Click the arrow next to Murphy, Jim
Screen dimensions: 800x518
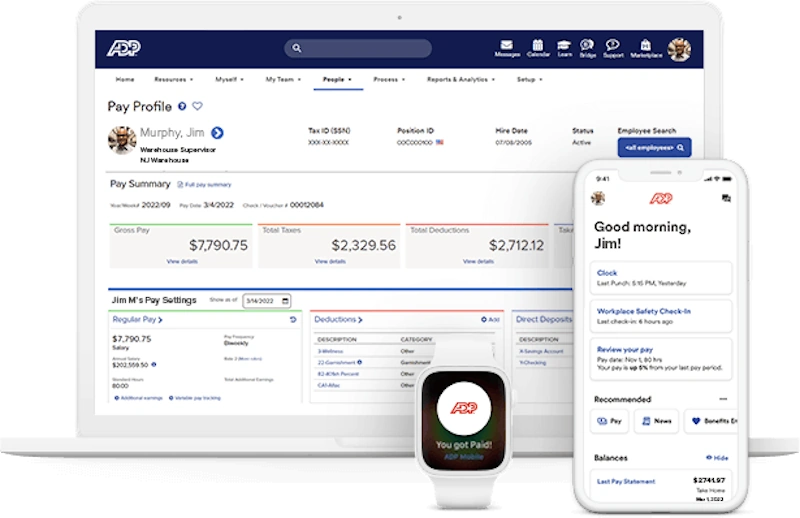(x=217, y=133)
